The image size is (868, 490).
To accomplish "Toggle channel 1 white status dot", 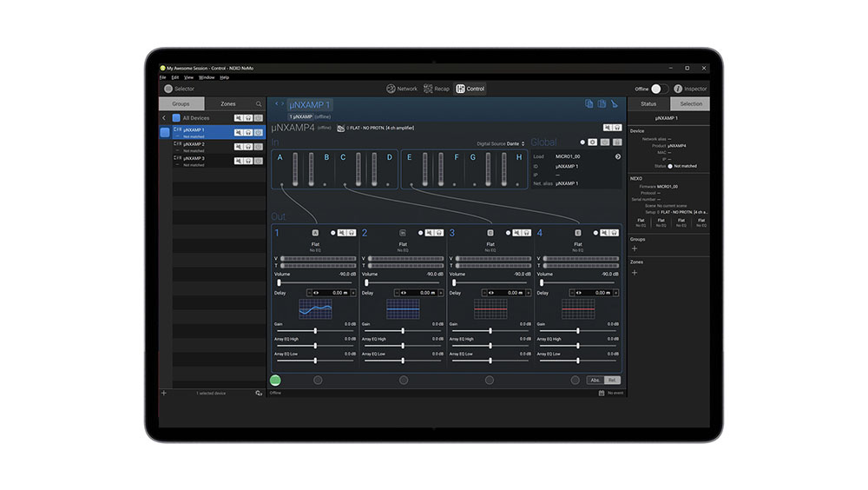I will click(x=332, y=233).
